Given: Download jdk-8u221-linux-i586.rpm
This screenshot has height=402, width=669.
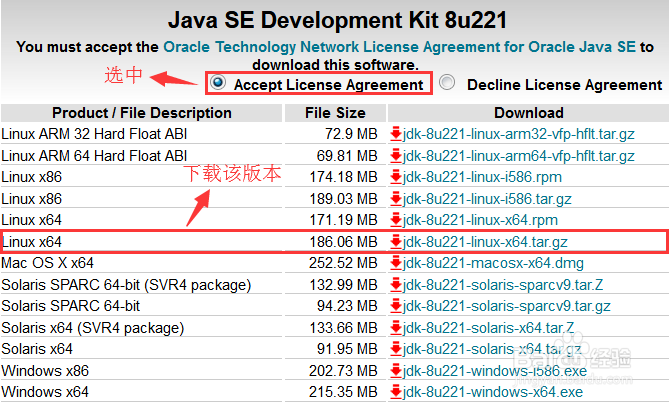Looking at the screenshot, I should click(x=482, y=177).
